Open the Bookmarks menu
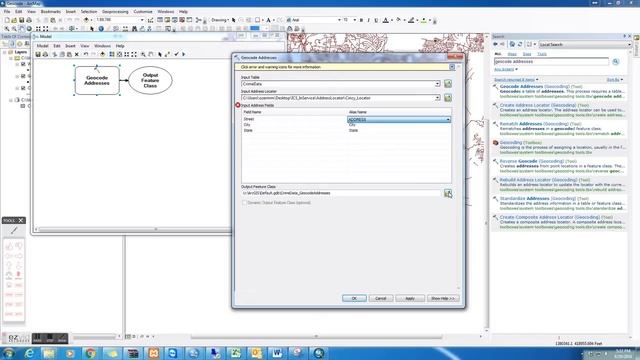 [x=51, y=12]
